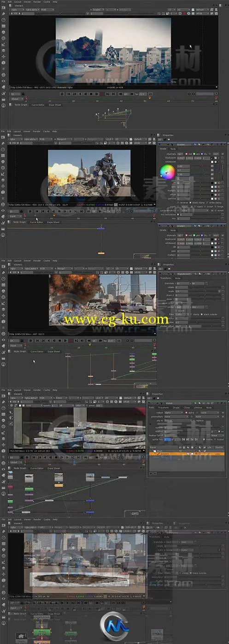Image resolution: width=229 pixels, height=644 pixels.
Task: Toggle the visible checkbox in the Roto panel
Action: (204, 439)
